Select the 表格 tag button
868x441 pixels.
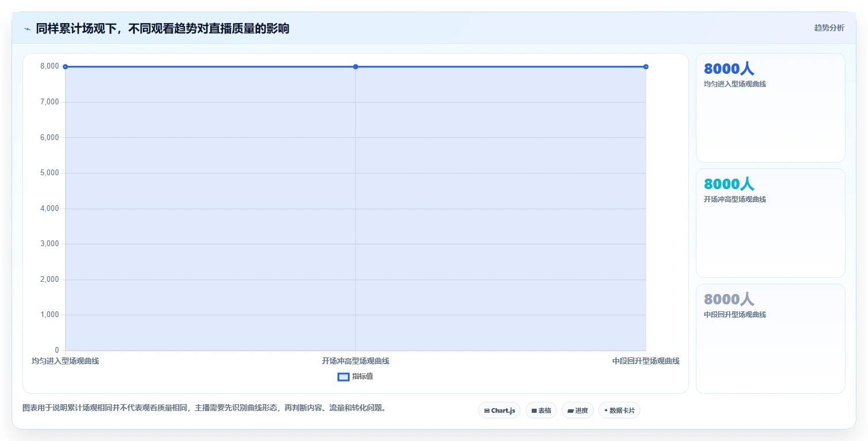(x=541, y=410)
